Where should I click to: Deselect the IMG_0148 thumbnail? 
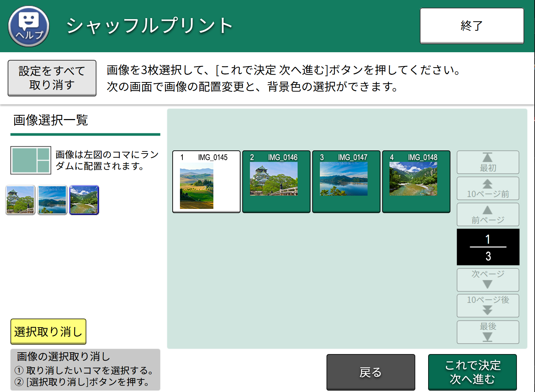[x=416, y=181]
